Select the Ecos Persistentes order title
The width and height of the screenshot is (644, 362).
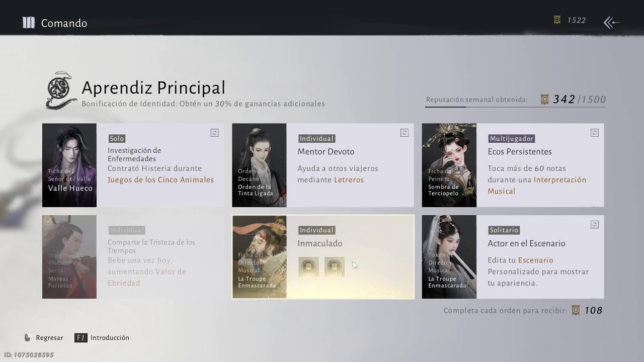pos(520,152)
